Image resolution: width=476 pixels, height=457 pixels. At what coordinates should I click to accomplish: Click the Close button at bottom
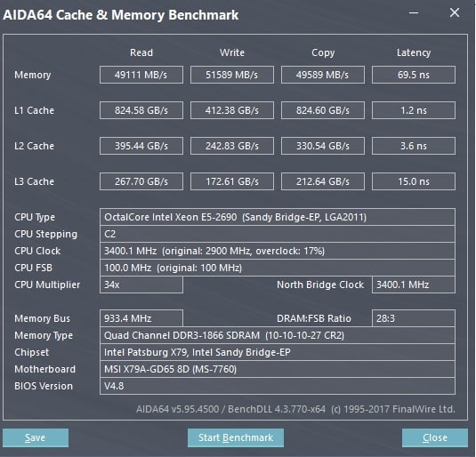point(435,437)
